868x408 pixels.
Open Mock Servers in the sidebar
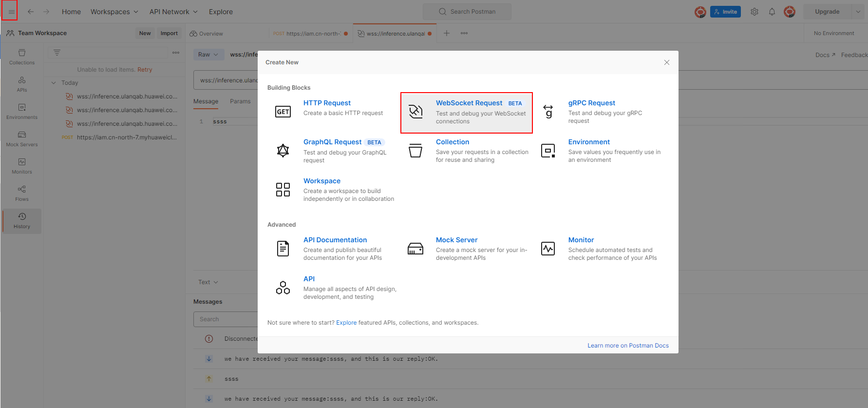22,139
